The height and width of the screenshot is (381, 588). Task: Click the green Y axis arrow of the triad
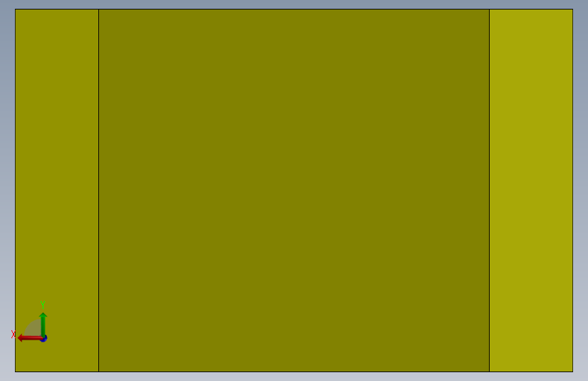point(43,324)
